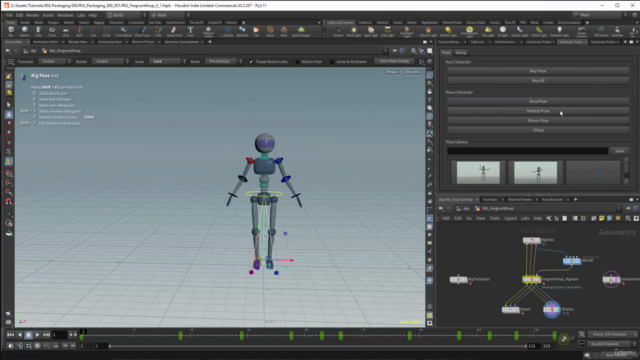This screenshot has width=640, height=360.
Task: Enable the Motion Path checkbox
Action: click(297, 62)
